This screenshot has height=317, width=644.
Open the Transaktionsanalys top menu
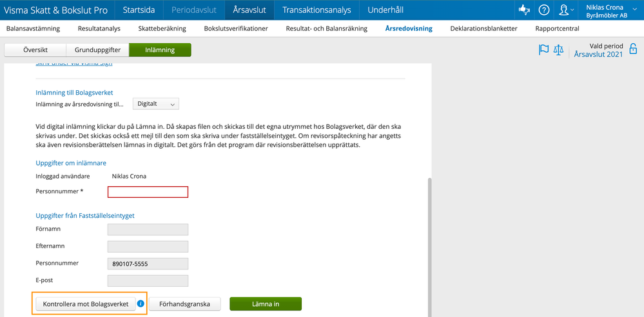317,10
